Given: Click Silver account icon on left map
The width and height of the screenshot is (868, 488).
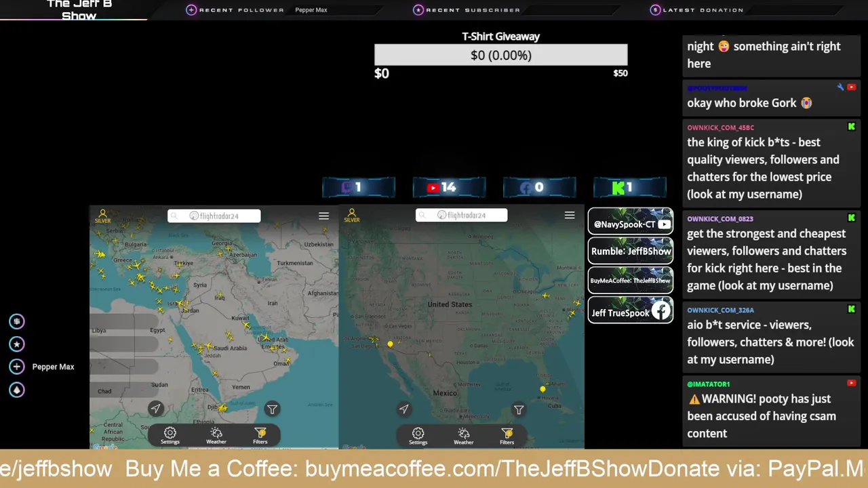Looking at the screenshot, I should tap(102, 216).
